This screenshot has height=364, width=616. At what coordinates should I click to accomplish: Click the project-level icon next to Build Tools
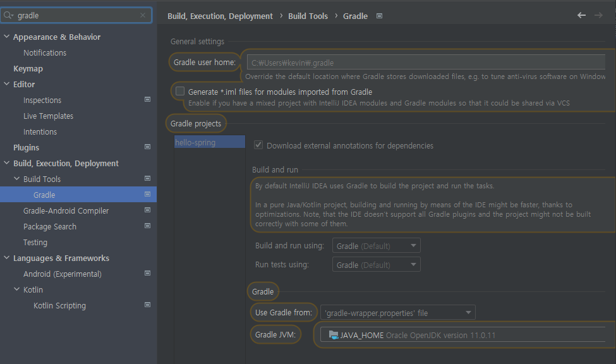(x=148, y=178)
